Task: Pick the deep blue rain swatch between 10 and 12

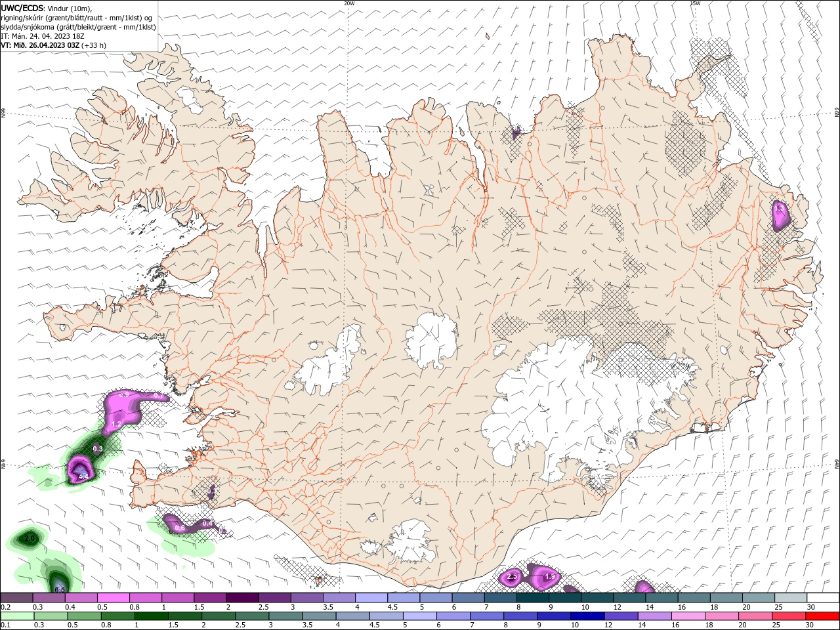Action: tap(587, 616)
